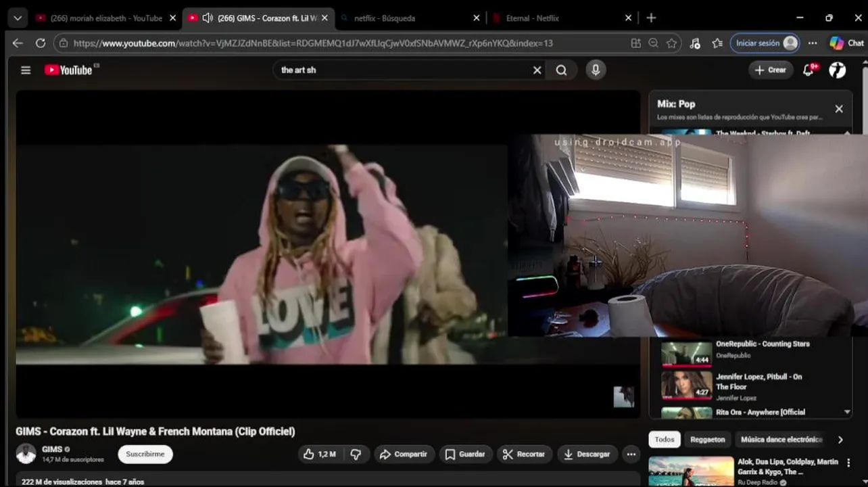Viewport: 868px width, 487px height.
Task: Show more filter chips with right chevron
Action: pos(840,440)
